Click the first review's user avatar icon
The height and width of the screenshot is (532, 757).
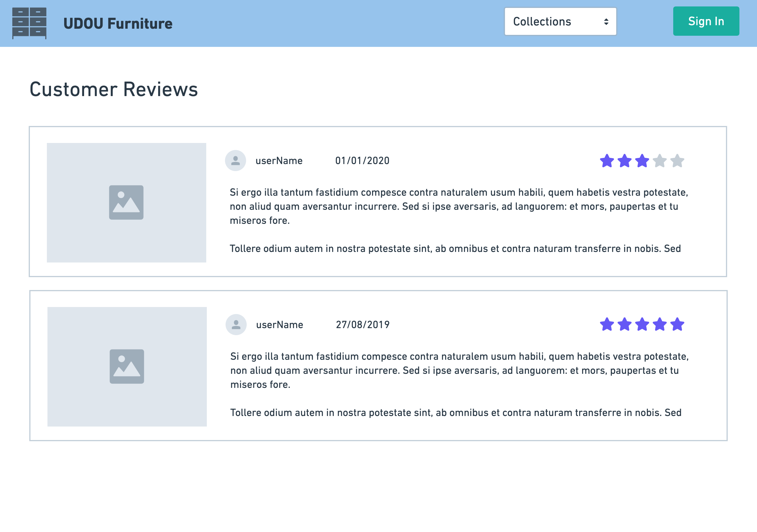(x=236, y=161)
